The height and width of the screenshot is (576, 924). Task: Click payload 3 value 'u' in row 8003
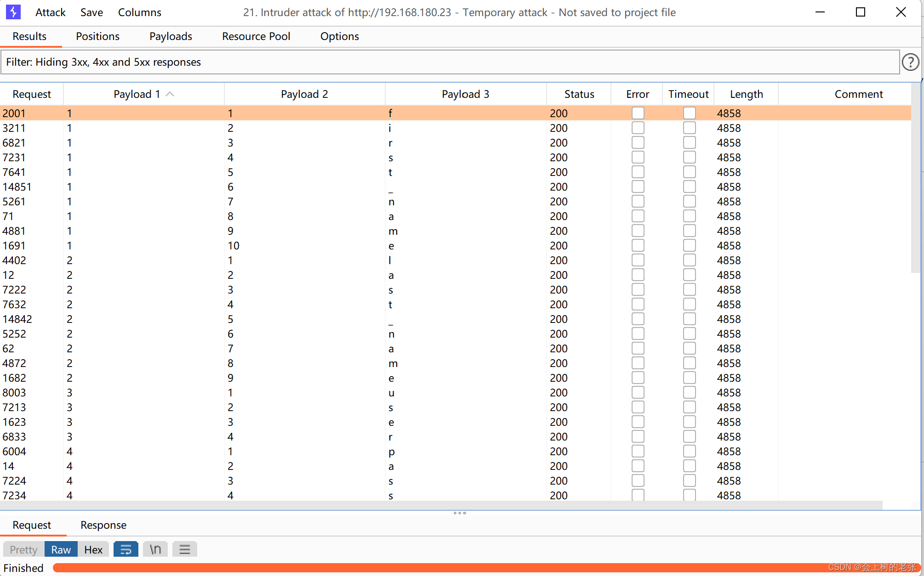[x=391, y=393]
